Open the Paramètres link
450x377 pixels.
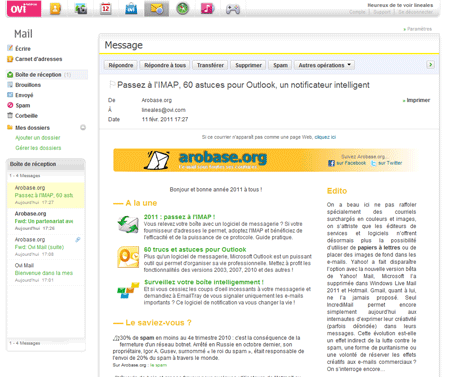419,29
